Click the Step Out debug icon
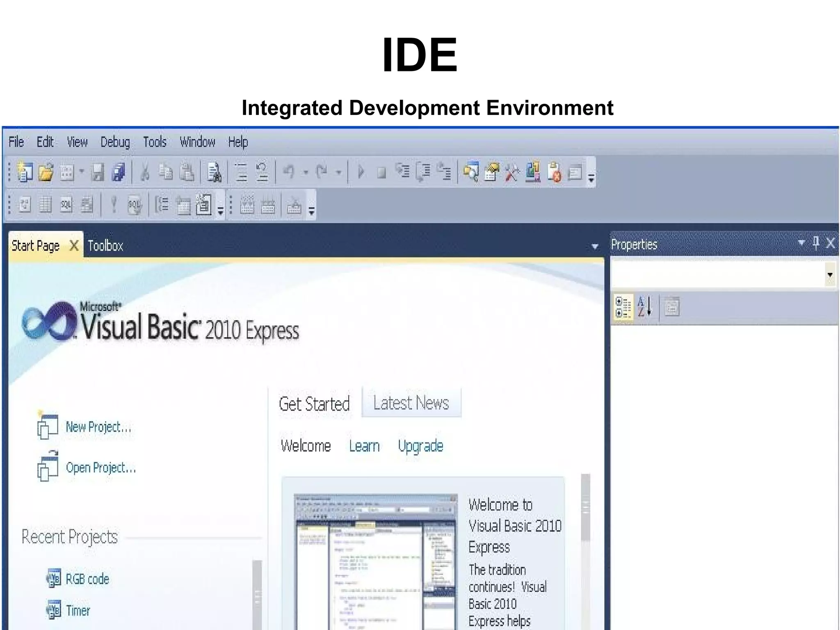This screenshot has width=840, height=630. tap(444, 172)
